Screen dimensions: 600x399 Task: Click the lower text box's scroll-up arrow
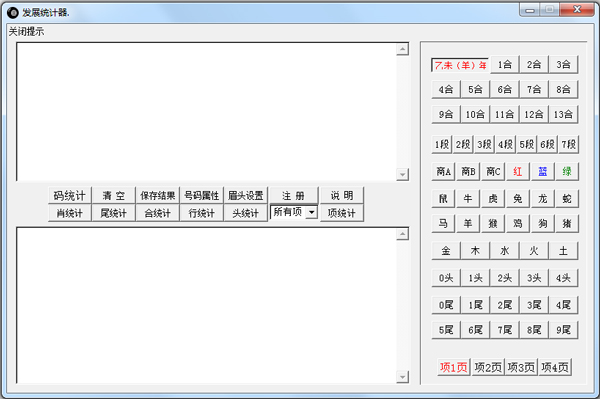click(x=402, y=234)
